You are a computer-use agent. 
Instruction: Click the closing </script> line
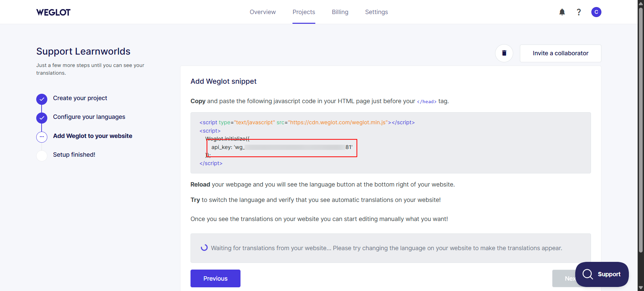(x=211, y=163)
